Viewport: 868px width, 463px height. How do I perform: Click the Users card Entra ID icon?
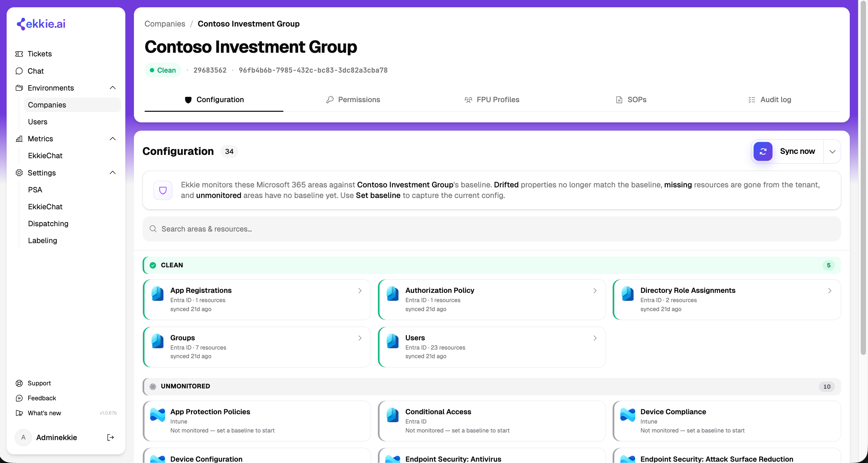point(393,341)
